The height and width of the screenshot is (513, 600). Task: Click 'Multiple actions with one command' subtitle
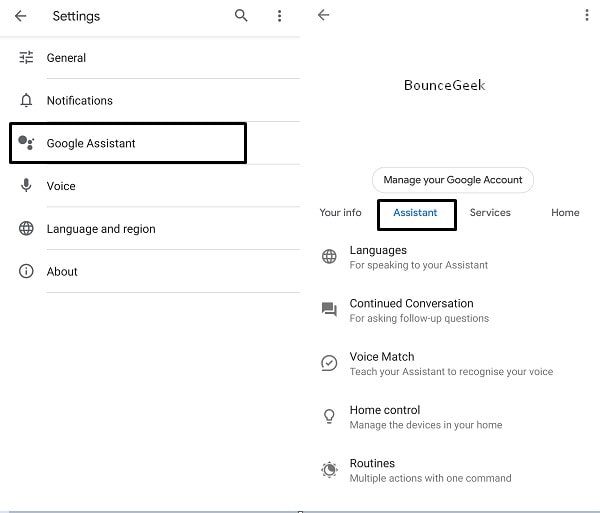[x=430, y=478]
